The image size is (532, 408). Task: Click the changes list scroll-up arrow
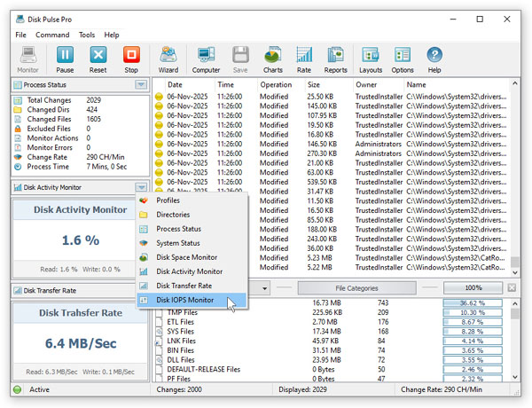[515, 83]
